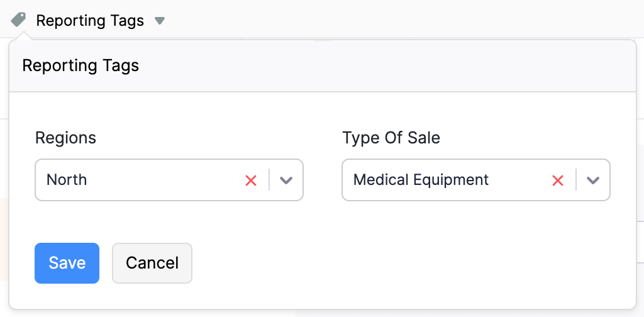
Task: Click the top Reporting Tags menu label
Action: tap(90, 21)
